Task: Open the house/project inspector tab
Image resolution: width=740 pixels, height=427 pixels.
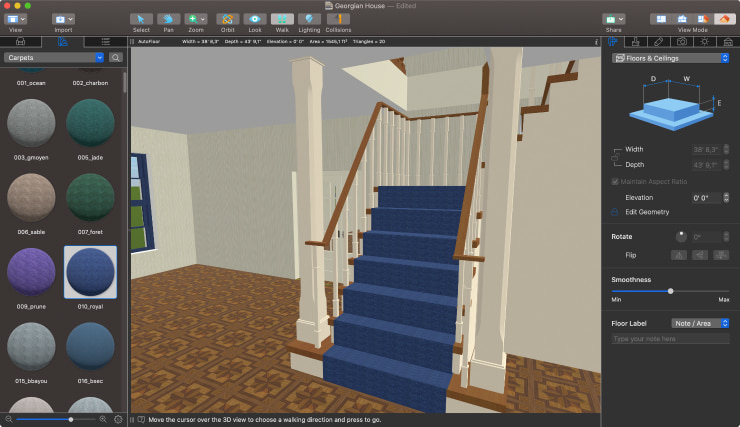Action: (x=728, y=42)
